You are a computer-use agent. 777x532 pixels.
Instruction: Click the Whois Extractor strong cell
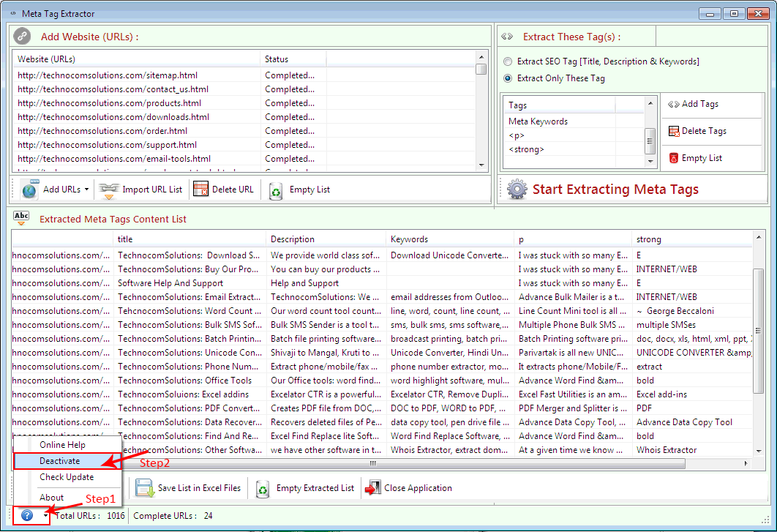tap(692, 450)
